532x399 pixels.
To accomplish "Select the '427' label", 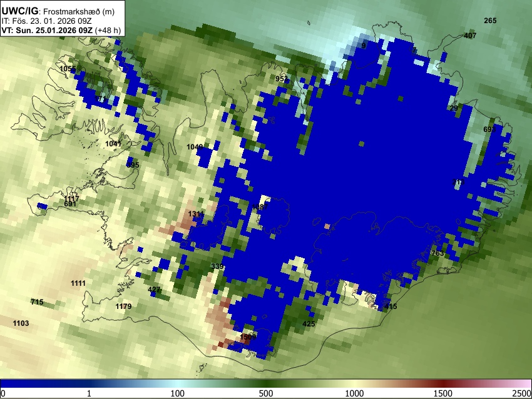I will click(x=154, y=290).
